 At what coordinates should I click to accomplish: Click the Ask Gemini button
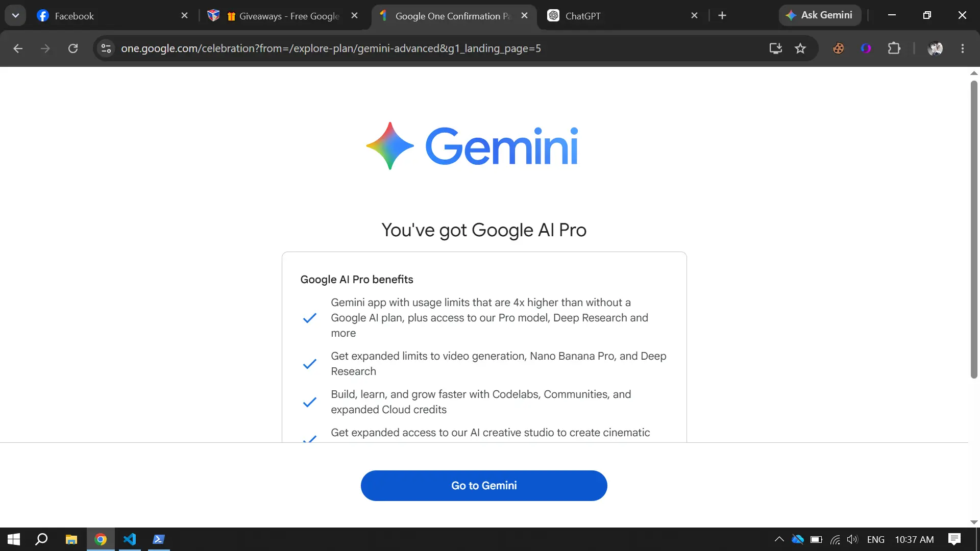pos(820,15)
